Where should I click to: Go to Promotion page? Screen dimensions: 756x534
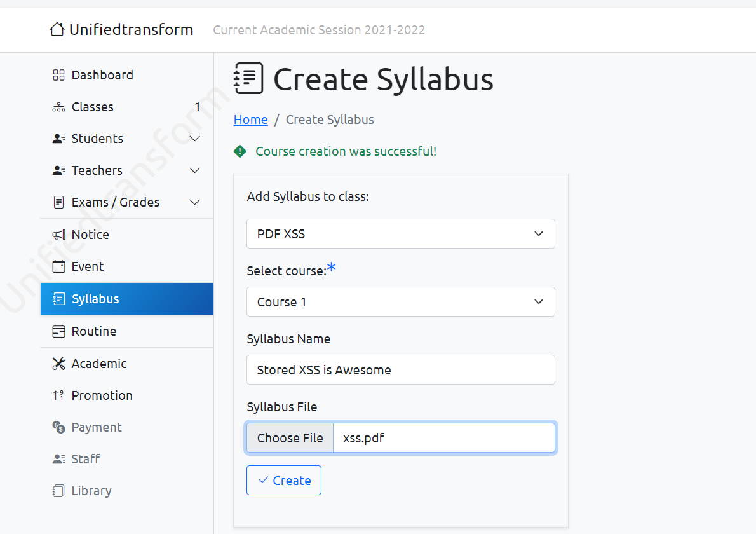(127, 395)
